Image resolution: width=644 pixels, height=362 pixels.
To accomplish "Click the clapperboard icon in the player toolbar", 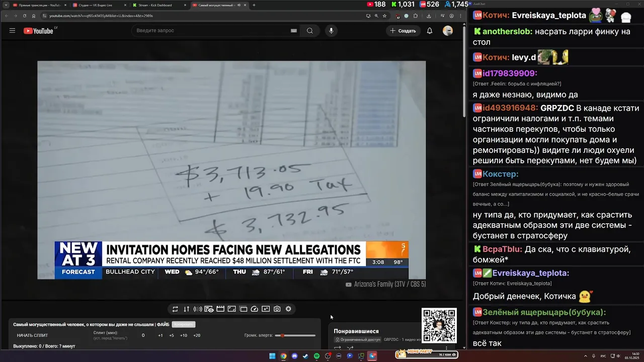I will coord(220,309).
